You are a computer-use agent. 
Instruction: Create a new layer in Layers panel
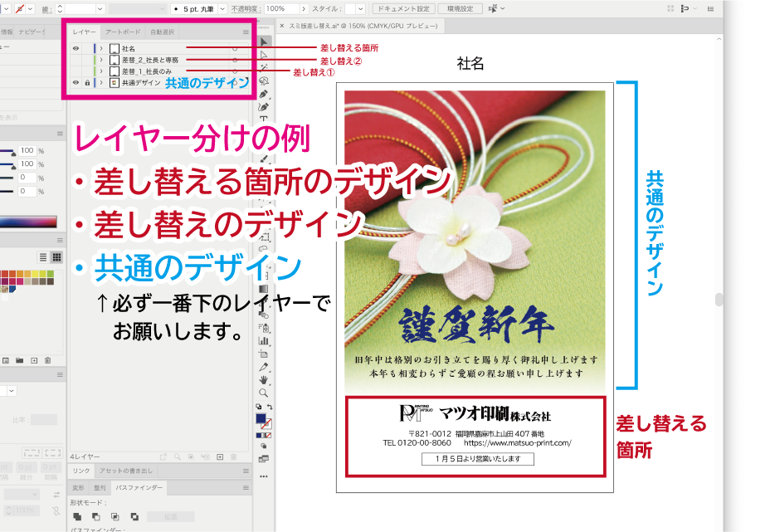pyautogui.click(x=220, y=456)
